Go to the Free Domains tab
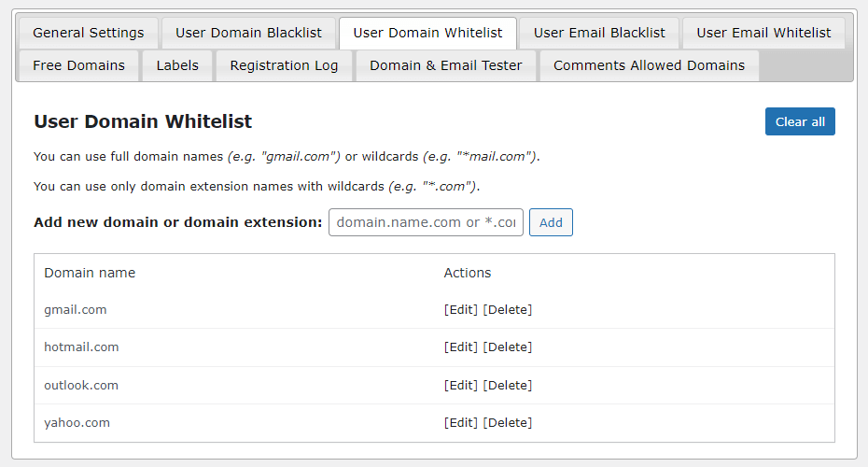This screenshot has height=467, width=868. tap(78, 65)
